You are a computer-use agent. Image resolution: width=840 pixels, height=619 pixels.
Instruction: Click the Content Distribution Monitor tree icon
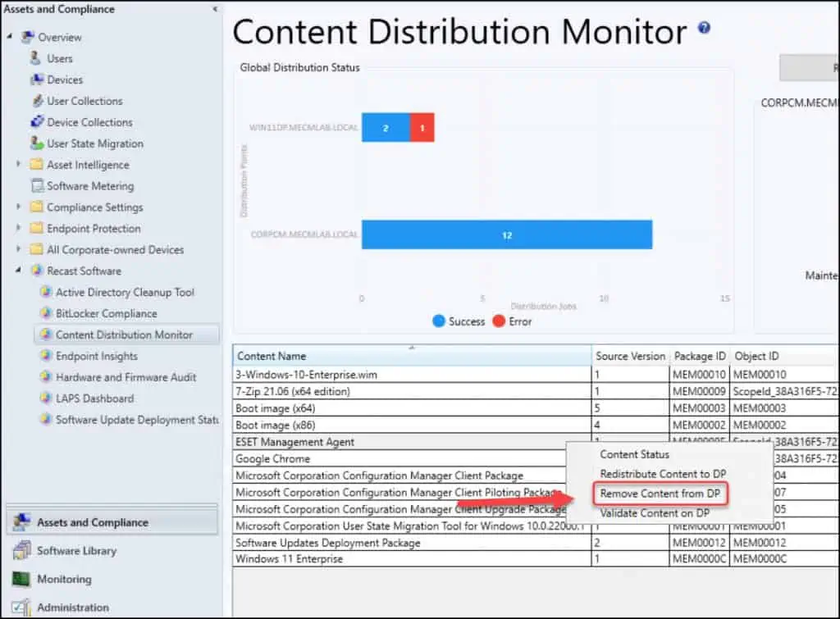[46, 335]
